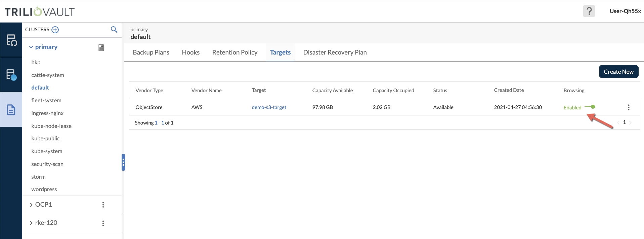644x239 pixels.
Task: Open the three-dot menu for OCP1 cluster
Action: [103, 205]
